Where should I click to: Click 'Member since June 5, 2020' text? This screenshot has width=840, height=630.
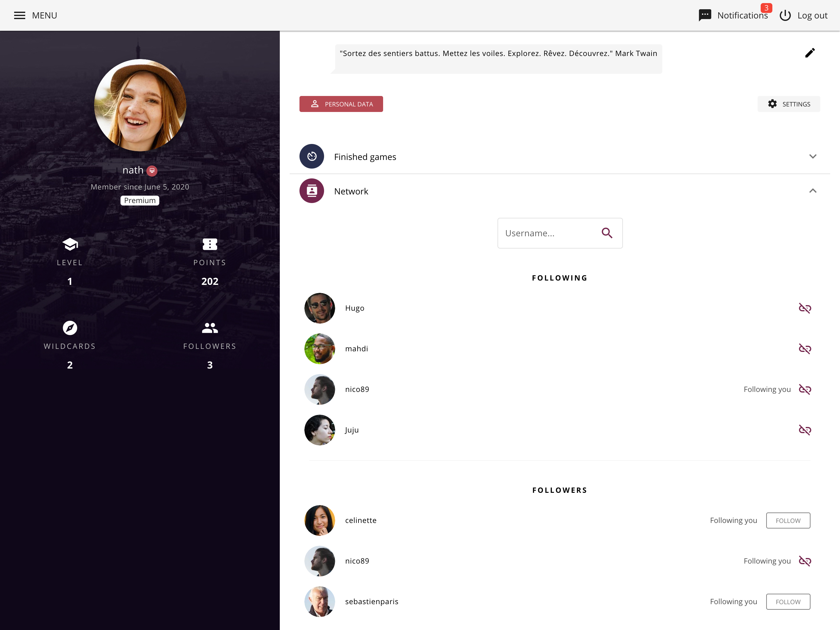click(140, 187)
